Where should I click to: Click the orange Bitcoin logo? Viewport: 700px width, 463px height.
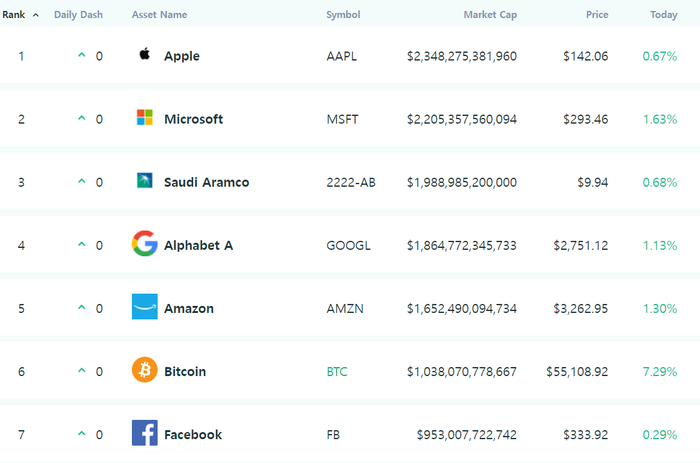145,370
